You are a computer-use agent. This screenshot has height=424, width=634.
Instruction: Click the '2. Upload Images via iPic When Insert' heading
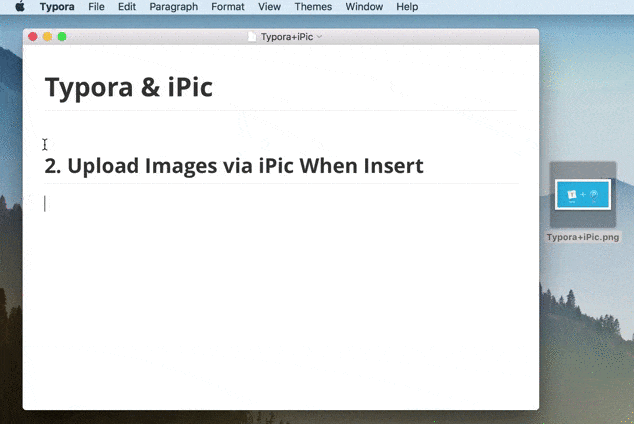pos(234,166)
